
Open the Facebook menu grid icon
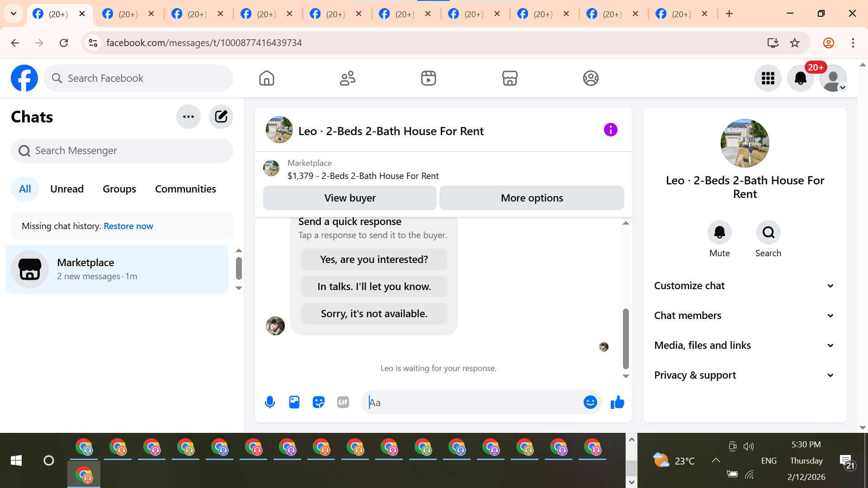point(768,78)
